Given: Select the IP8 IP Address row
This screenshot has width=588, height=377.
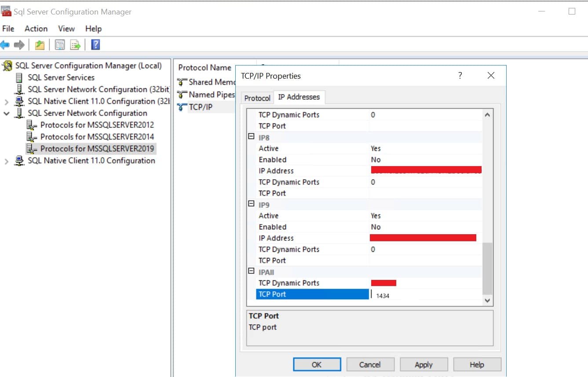Looking at the screenshot, I should pos(369,171).
